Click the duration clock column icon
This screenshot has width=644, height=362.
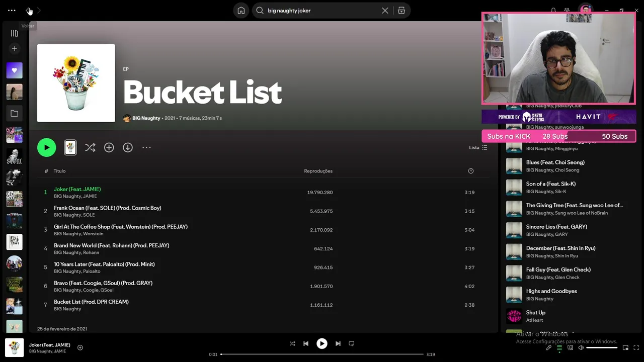pos(471,171)
